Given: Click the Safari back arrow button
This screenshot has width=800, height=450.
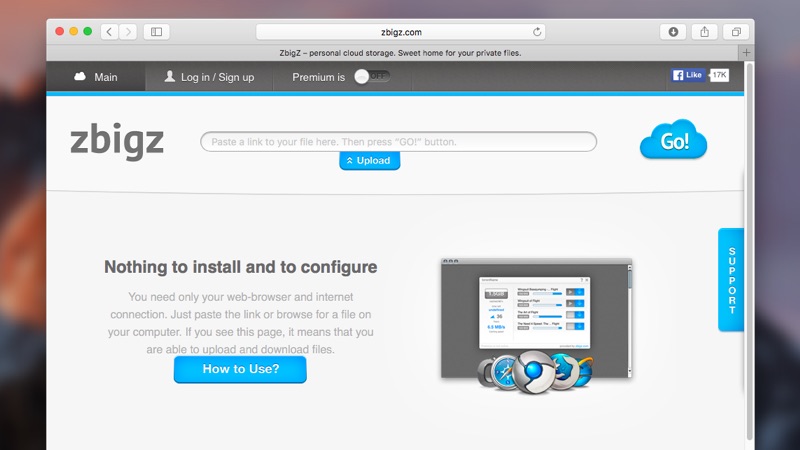Looking at the screenshot, I should (x=109, y=32).
